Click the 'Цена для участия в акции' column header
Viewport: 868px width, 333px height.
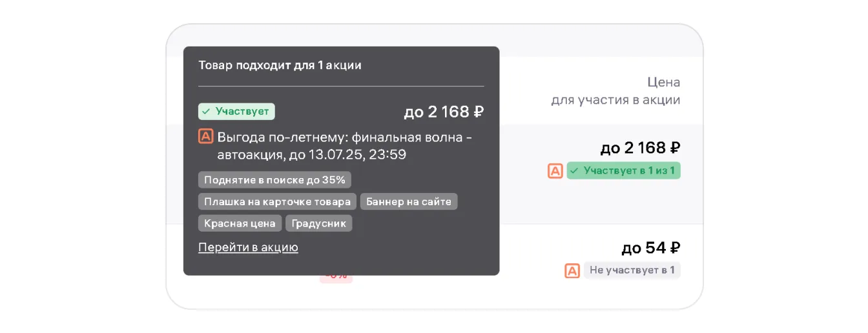click(x=615, y=91)
